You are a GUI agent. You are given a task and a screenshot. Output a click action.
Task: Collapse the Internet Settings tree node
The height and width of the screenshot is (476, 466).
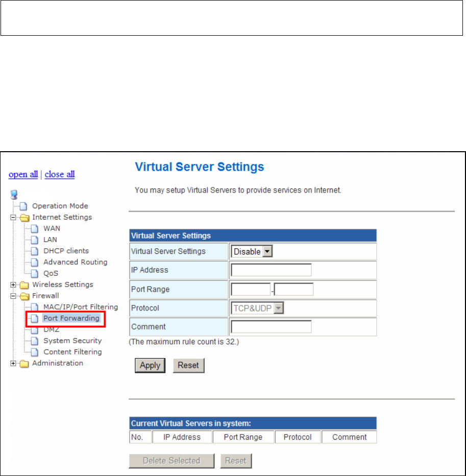point(13,218)
